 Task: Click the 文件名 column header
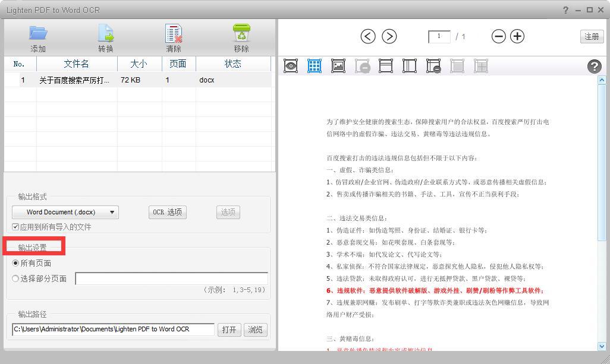coord(77,64)
